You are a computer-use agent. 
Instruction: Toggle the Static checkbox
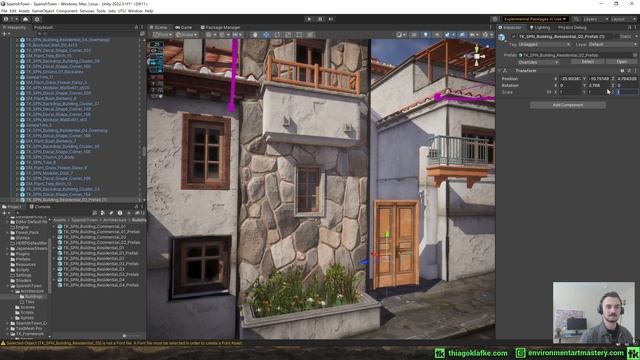[617, 36]
